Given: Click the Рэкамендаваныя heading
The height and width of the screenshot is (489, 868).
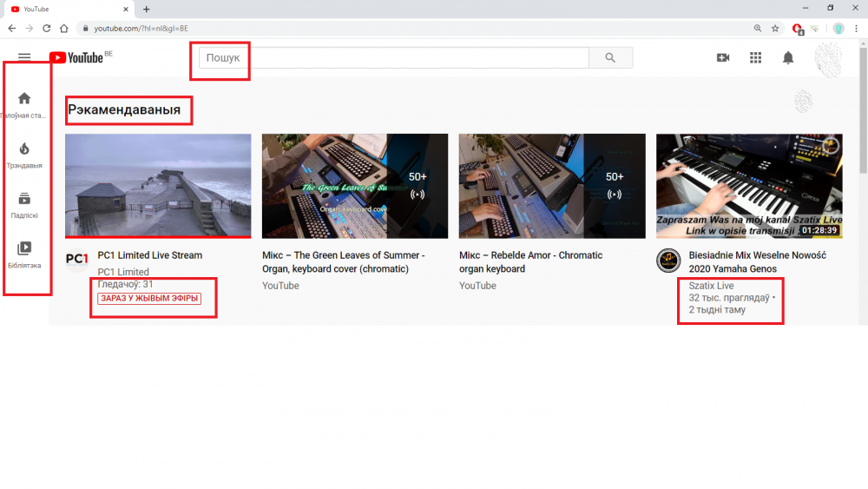Looking at the screenshot, I should (x=124, y=109).
